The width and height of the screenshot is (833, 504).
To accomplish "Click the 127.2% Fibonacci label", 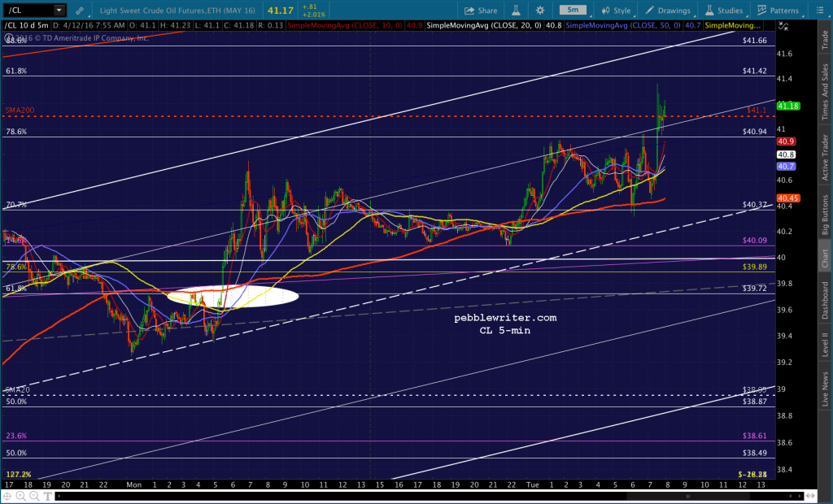I will point(19,474).
